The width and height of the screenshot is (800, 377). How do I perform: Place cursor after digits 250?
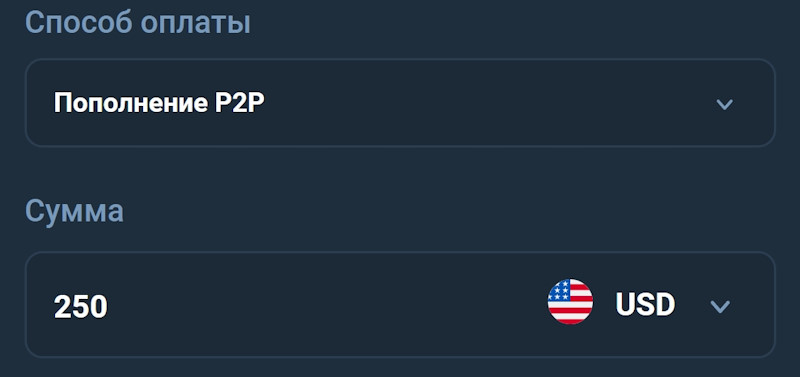click(x=111, y=307)
